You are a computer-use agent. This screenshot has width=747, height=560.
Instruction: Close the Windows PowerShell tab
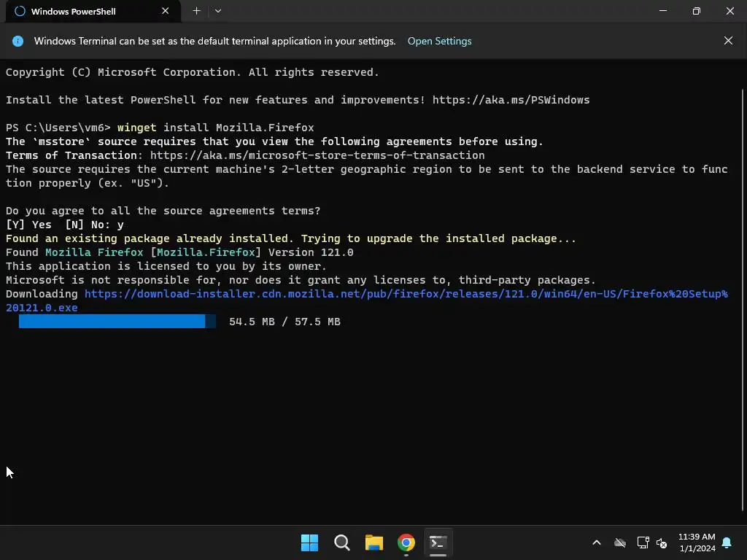point(166,11)
